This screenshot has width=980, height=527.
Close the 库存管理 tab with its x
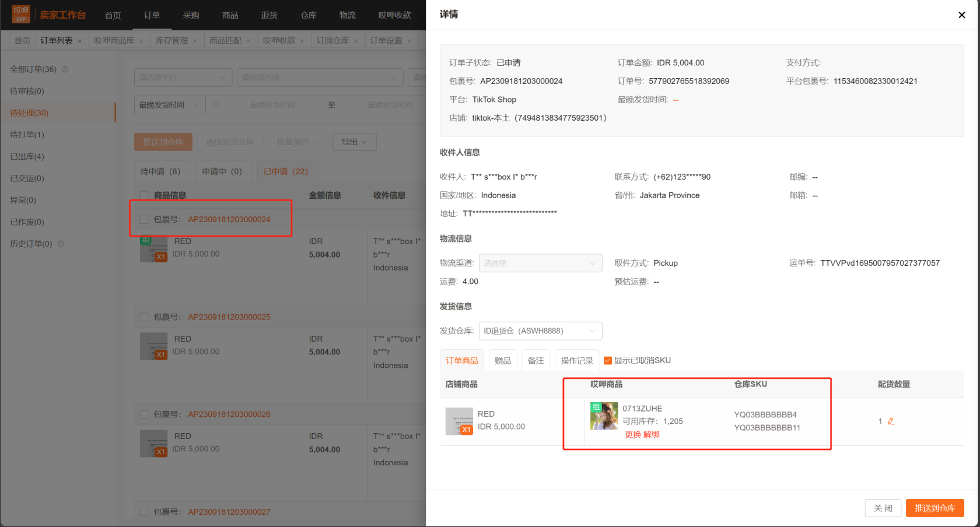click(195, 41)
